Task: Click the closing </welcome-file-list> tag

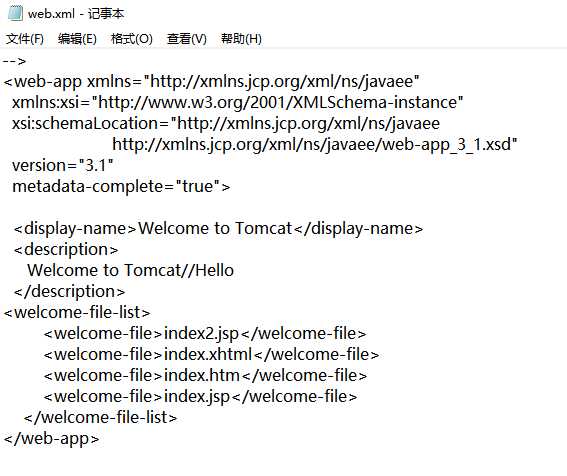Action: coord(101,417)
